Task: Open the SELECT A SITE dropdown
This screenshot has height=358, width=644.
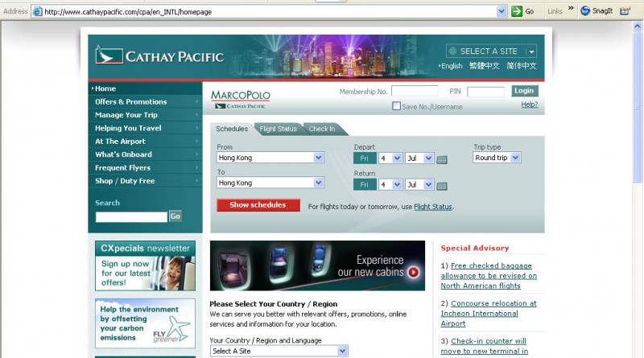Action: point(491,51)
